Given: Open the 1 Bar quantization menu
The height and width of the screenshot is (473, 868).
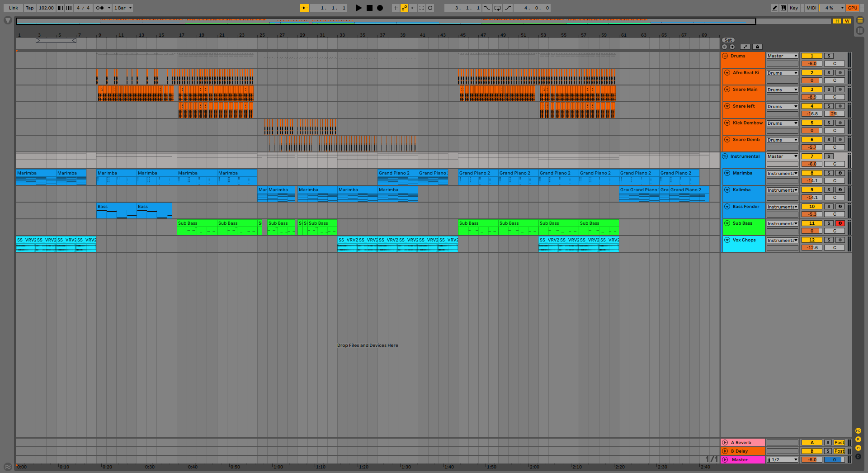Looking at the screenshot, I should point(123,8).
